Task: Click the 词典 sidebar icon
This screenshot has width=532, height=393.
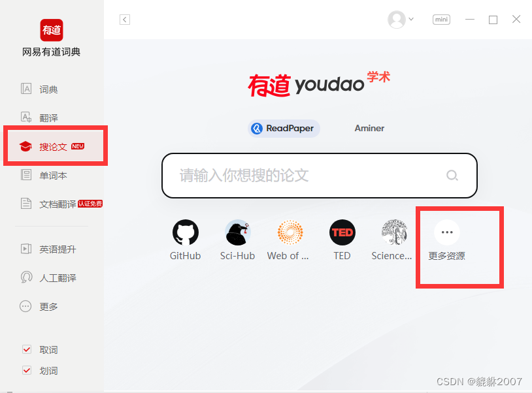Action: [26, 89]
